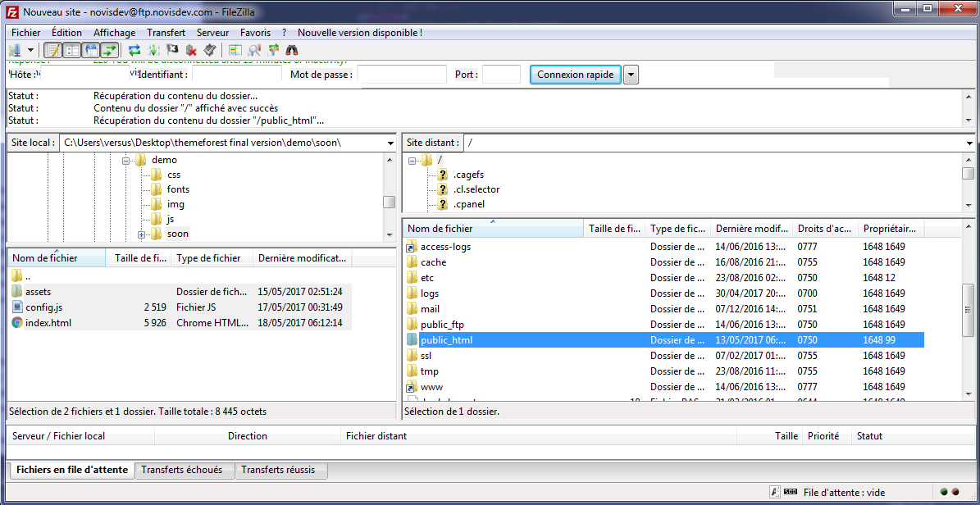
Task: Click the disconnect from server icon
Action: (x=191, y=51)
